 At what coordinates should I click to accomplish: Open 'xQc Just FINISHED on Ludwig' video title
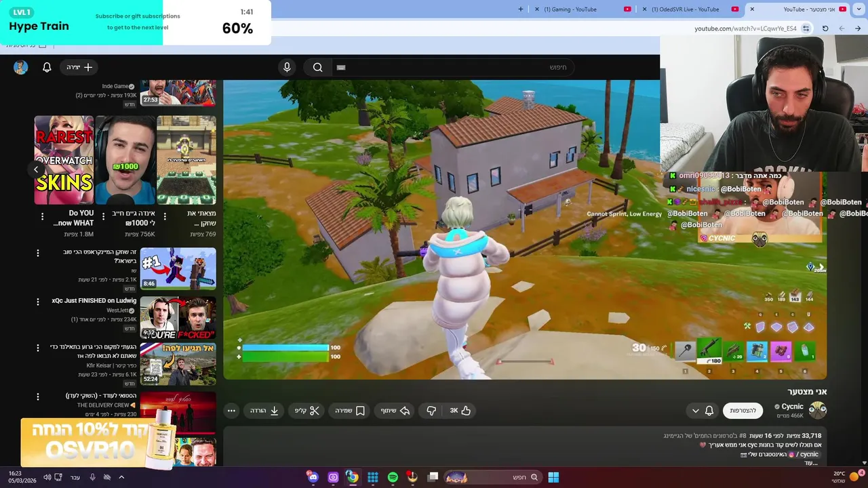pyautogui.click(x=94, y=301)
